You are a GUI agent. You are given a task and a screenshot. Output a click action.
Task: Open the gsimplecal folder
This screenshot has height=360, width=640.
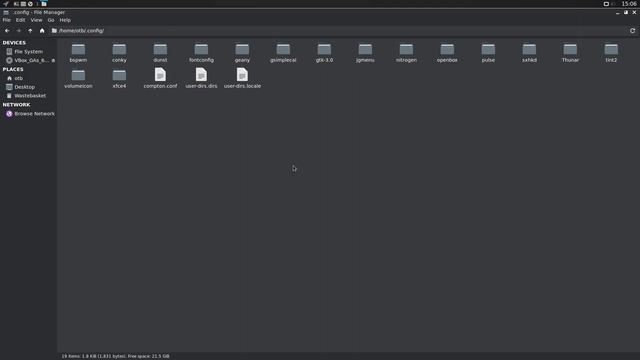(x=283, y=53)
